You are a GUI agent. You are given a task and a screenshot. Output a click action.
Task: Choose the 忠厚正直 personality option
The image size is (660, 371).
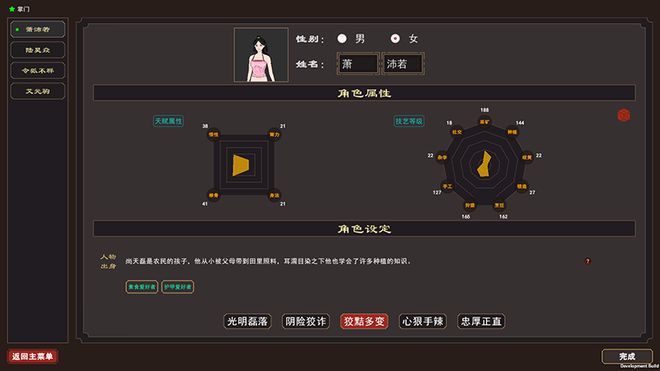pos(481,321)
